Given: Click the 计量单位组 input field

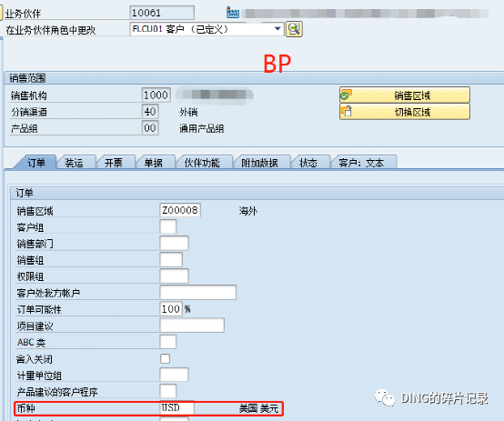Looking at the screenshot, I should (174, 375).
